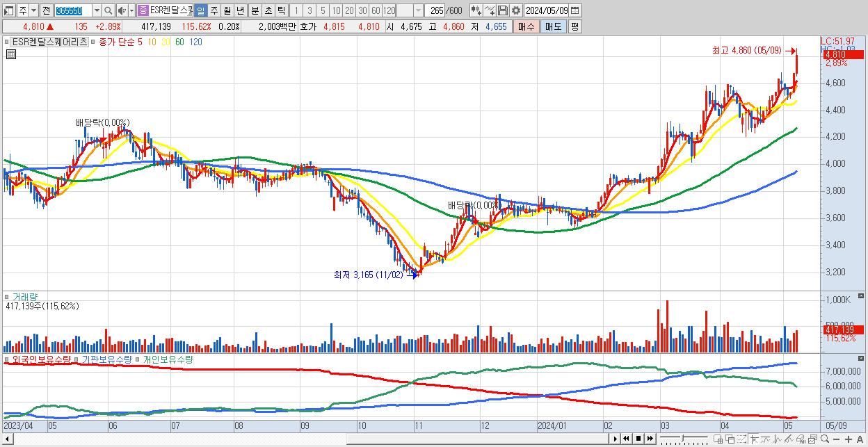The image size is (868, 447).
Task: Click the fast-forward replay button
Action: 650,439
